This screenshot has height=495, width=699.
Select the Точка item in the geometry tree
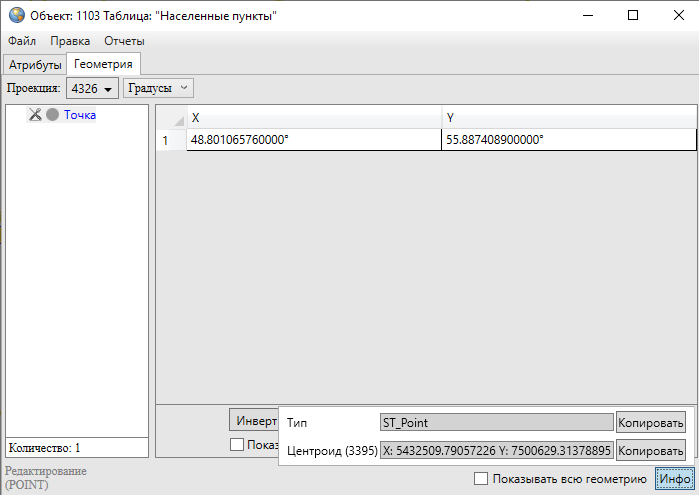pos(80,115)
